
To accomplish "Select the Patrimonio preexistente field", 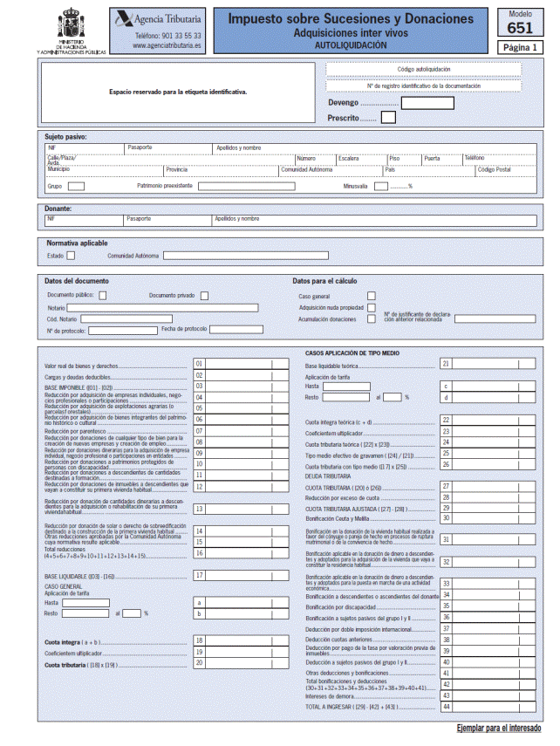I will click(247, 187).
